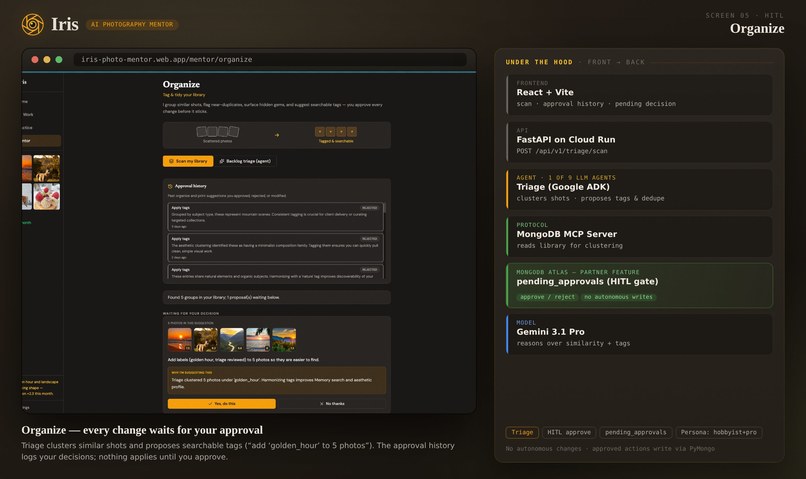Image resolution: width=806 pixels, height=479 pixels.
Task: Click the Iris aperture logo icon
Action: pos(33,24)
